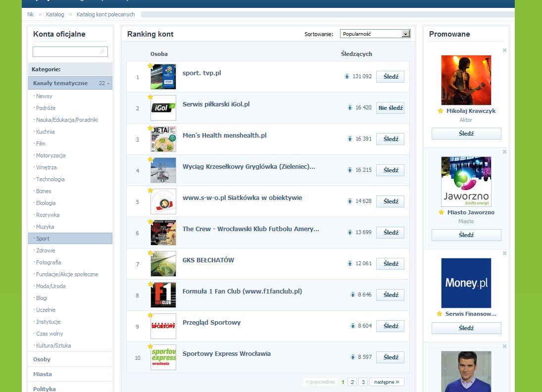Click the Osoba column header

(x=159, y=54)
